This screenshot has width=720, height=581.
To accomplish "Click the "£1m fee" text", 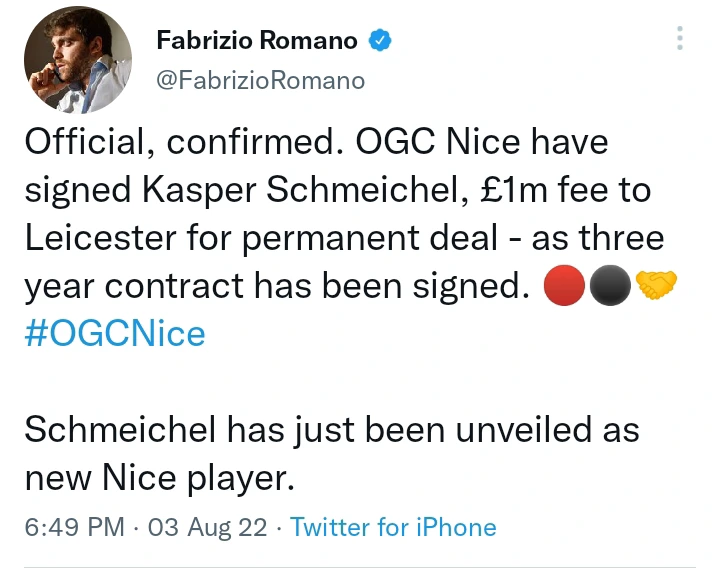I will 559,191.
